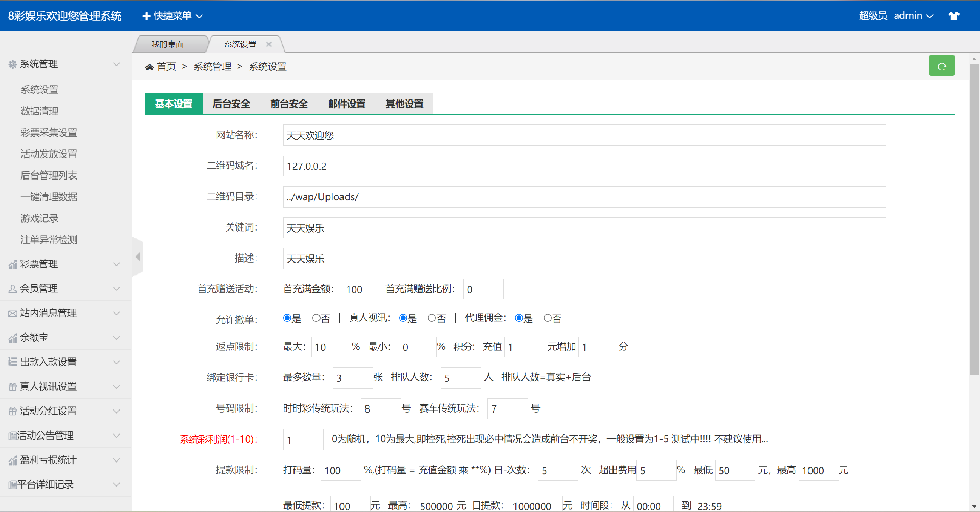Viewport: 980px width, 512px height.
Task: Select 否 for 代理佣金
Action: tap(548, 318)
